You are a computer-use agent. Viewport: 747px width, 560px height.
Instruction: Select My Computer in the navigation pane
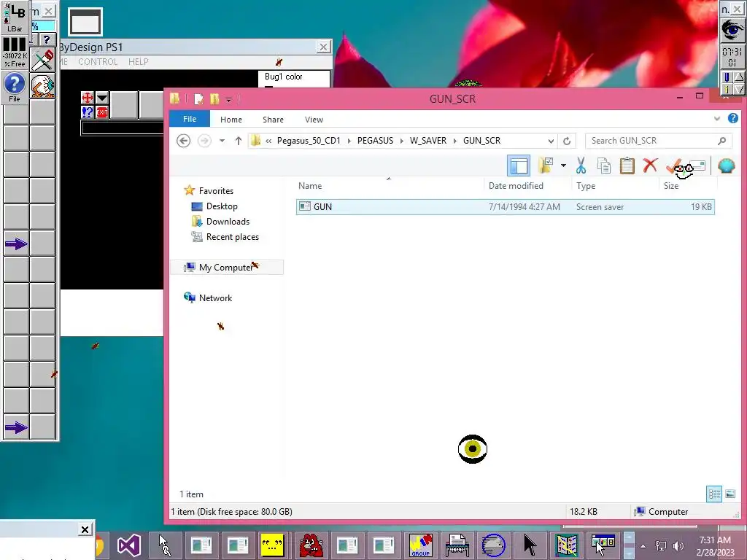pyautogui.click(x=226, y=267)
